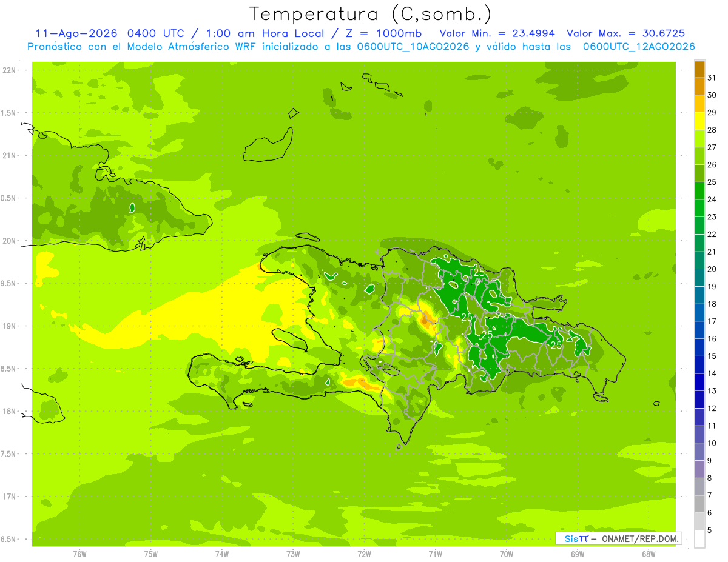Click the legend value "31"
Image resolution: width=728 pixels, height=562 pixels.
point(712,77)
